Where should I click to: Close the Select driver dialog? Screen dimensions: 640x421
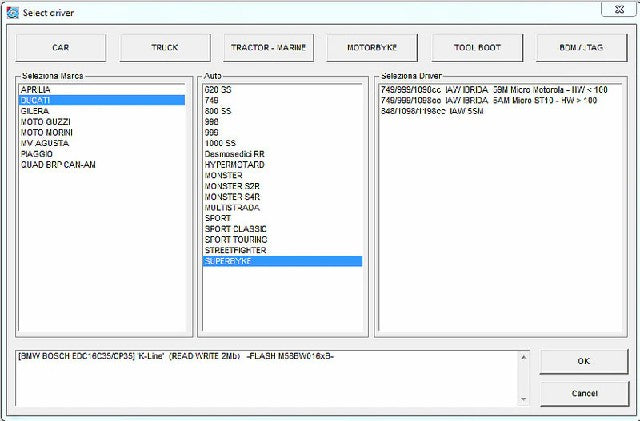618,9
